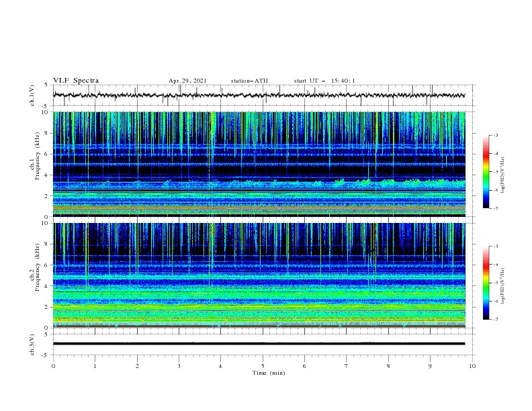Click the ch.1 "Frequency (kHz)" axis label
The image size is (532, 411).
point(38,156)
